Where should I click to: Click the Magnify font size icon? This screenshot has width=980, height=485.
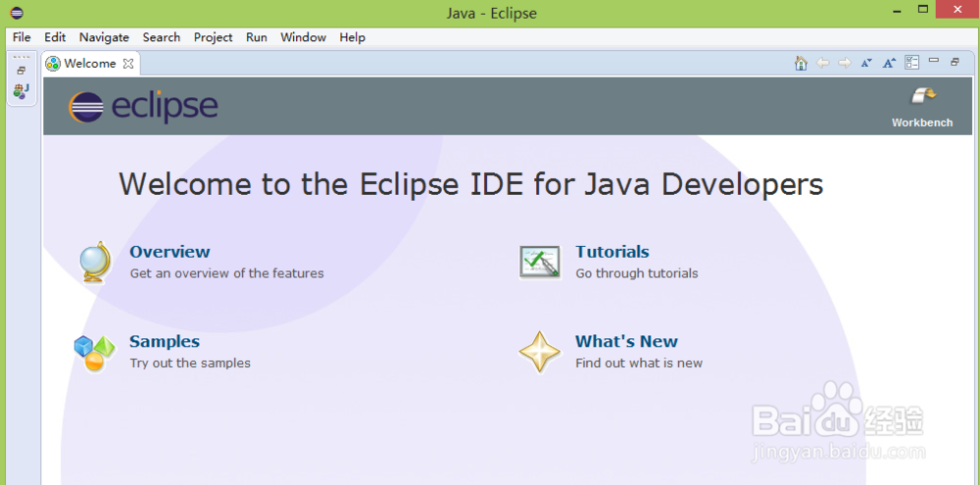coord(889,63)
